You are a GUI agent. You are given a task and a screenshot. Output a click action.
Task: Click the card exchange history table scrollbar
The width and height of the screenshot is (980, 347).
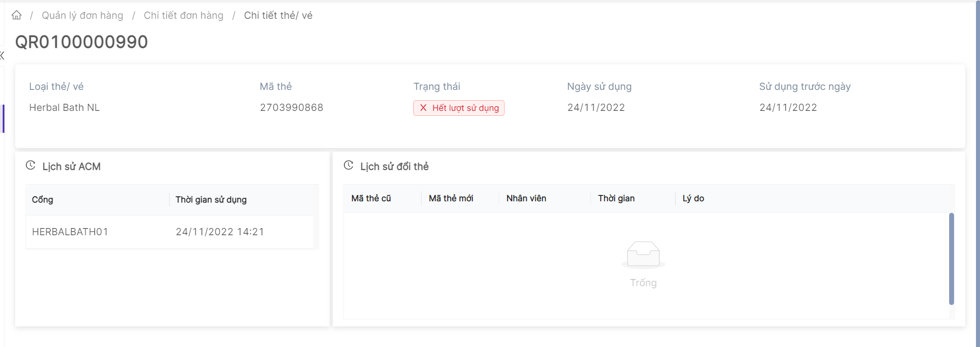(x=951, y=258)
